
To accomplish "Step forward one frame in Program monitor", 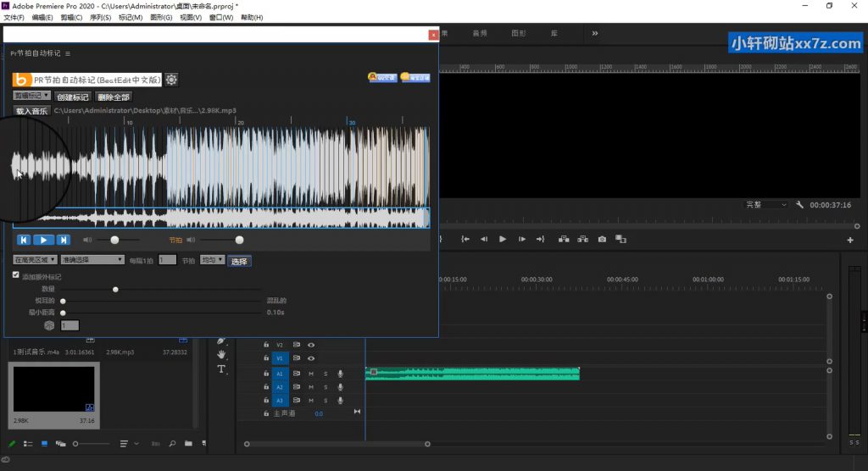I will point(521,239).
